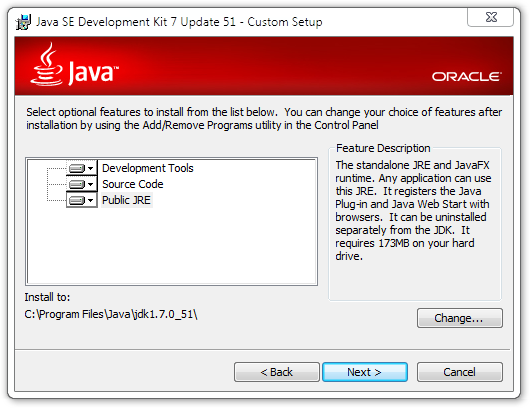Viewport: 531px width, 408px height.
Task: Click the Public JRE drive icon
Action: (x=77, y=200)
